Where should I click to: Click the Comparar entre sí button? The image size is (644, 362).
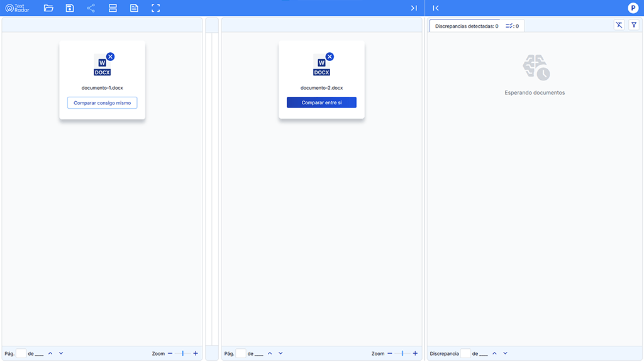tap(321, 102)
